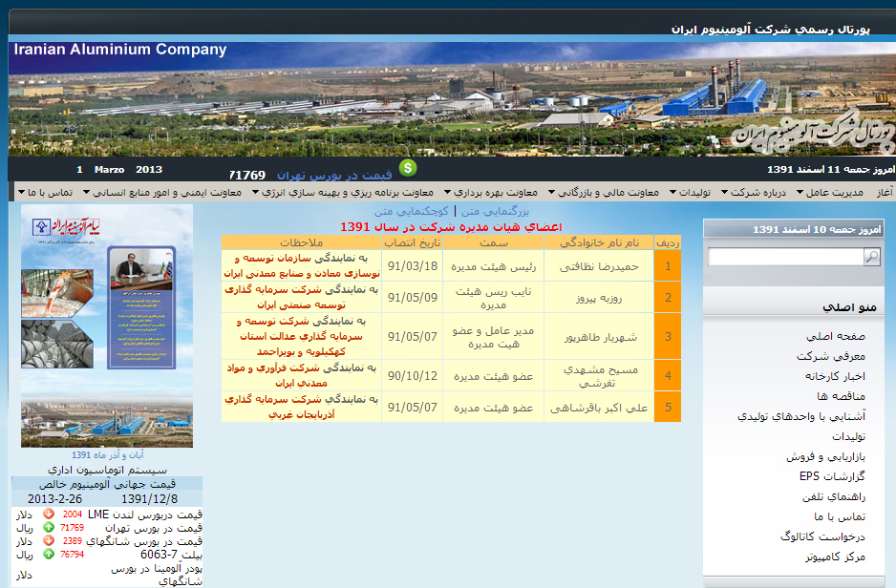Click the Iranian Aluminium Company banner image

point(452,97)
